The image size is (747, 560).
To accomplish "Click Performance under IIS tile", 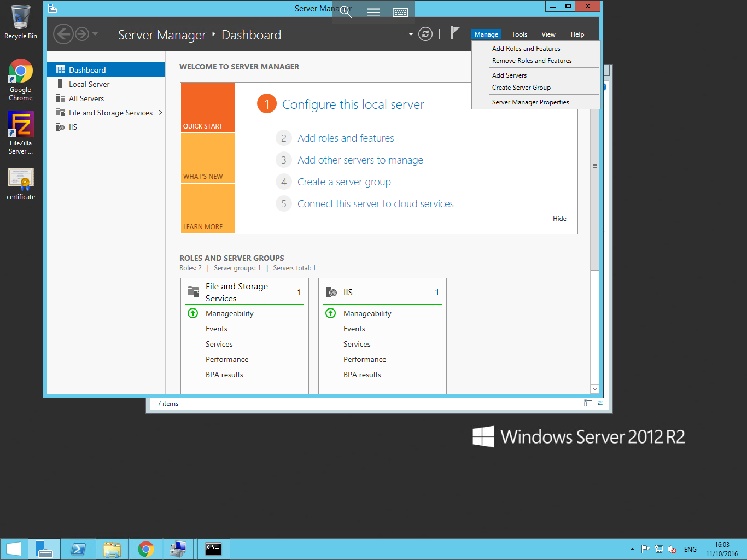I will click(364, 359).
